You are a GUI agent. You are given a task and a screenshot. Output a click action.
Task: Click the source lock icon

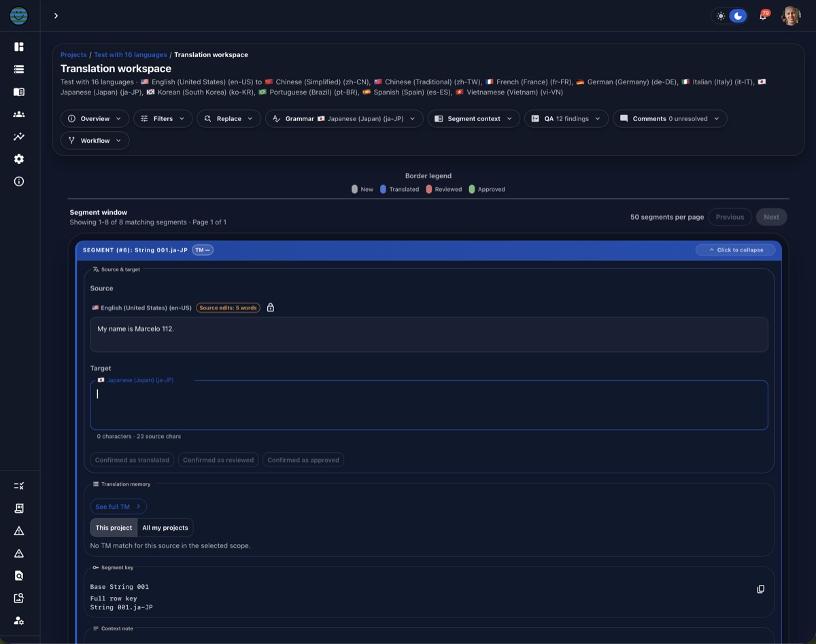pyautogui.click(x=271, y=307)
